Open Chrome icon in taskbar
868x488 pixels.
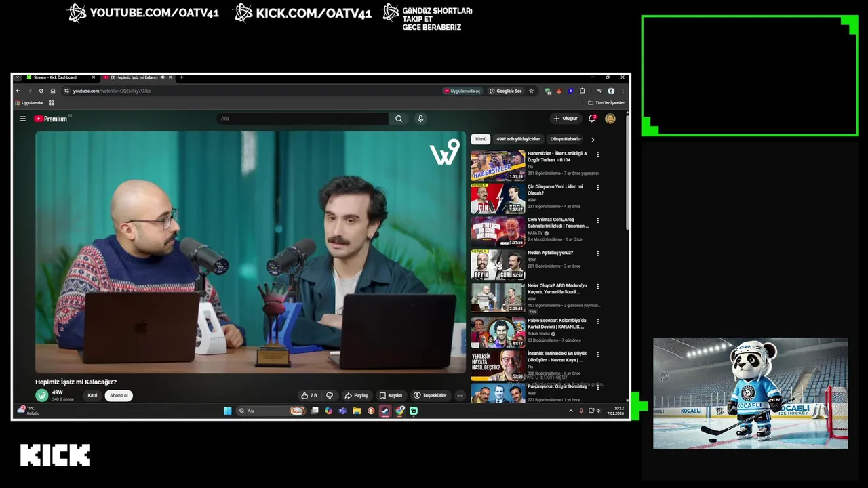400,411
